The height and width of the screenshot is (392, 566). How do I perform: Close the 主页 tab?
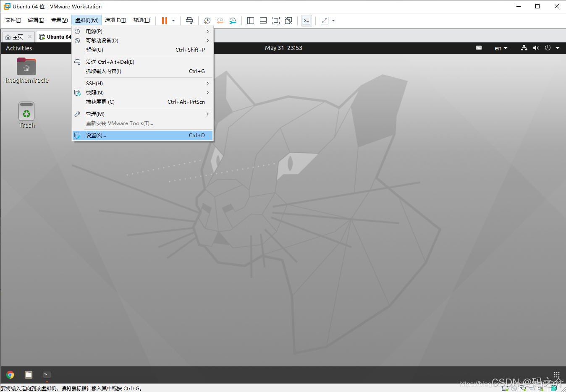click(30, 37)
